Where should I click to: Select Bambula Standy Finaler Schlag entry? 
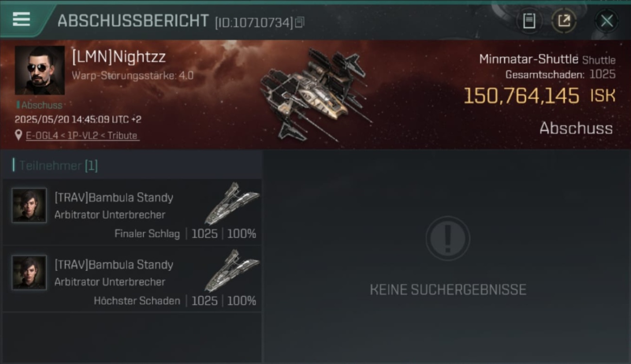(132, 212)
